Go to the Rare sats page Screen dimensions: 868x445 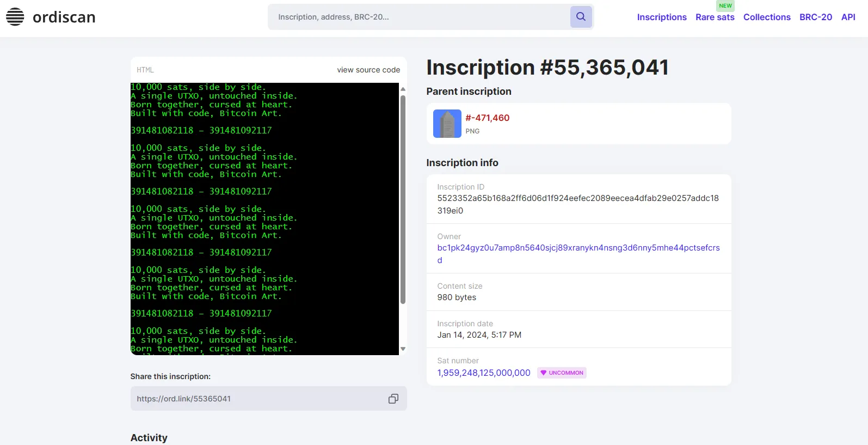[715, 17]
